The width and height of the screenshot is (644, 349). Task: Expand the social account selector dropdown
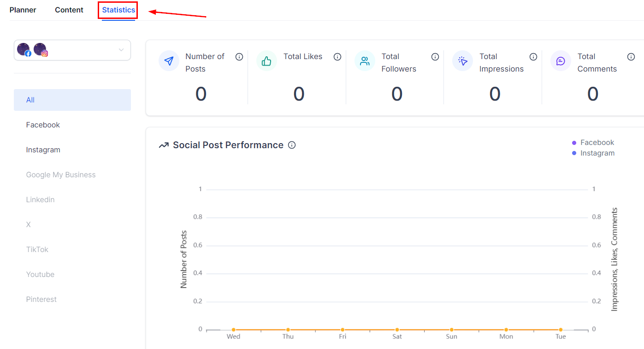click(x=121, y=50)
